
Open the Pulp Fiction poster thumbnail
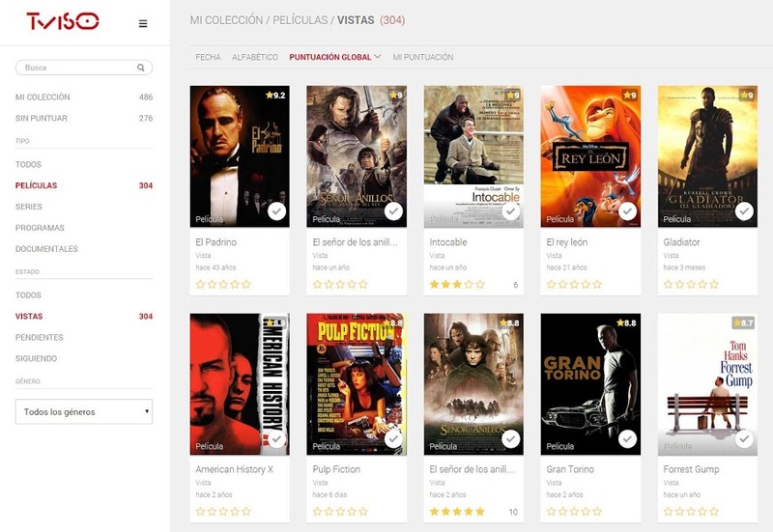point(357,384)
